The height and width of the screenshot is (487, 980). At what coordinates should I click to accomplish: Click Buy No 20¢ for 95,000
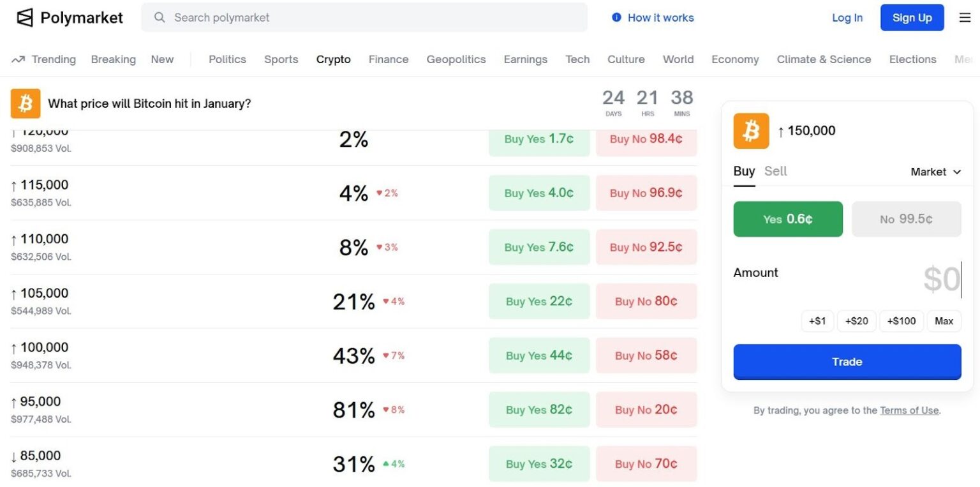(646, 410)
